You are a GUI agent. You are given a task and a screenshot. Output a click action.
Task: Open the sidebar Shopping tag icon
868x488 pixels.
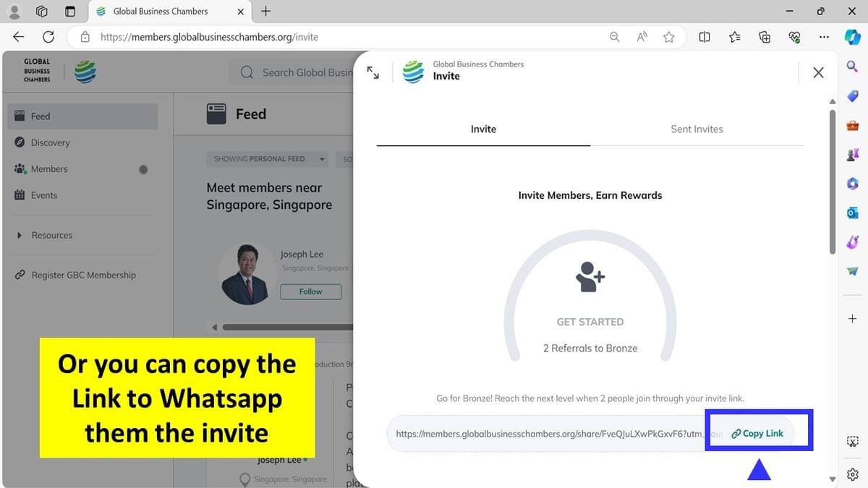852,96
